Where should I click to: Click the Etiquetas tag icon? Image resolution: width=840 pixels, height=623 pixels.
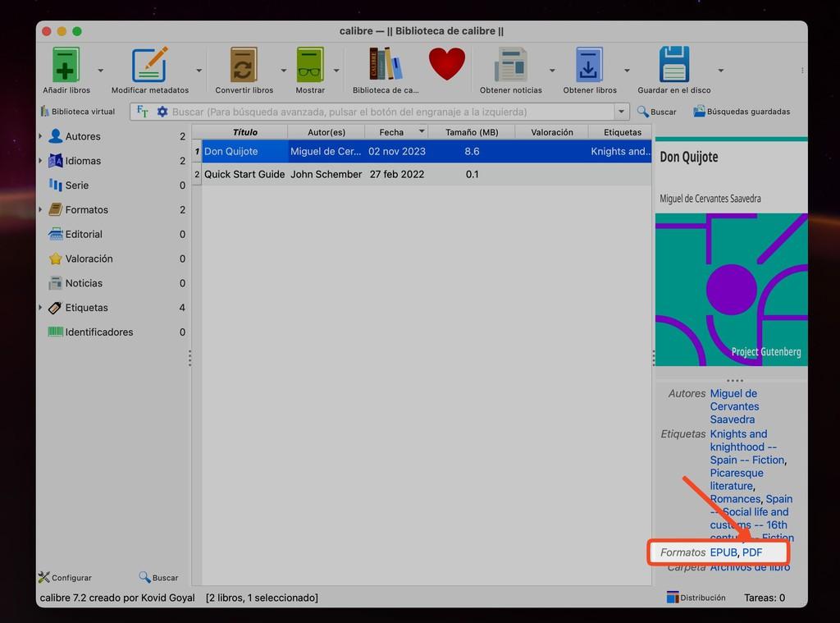[x=55, y=307]
